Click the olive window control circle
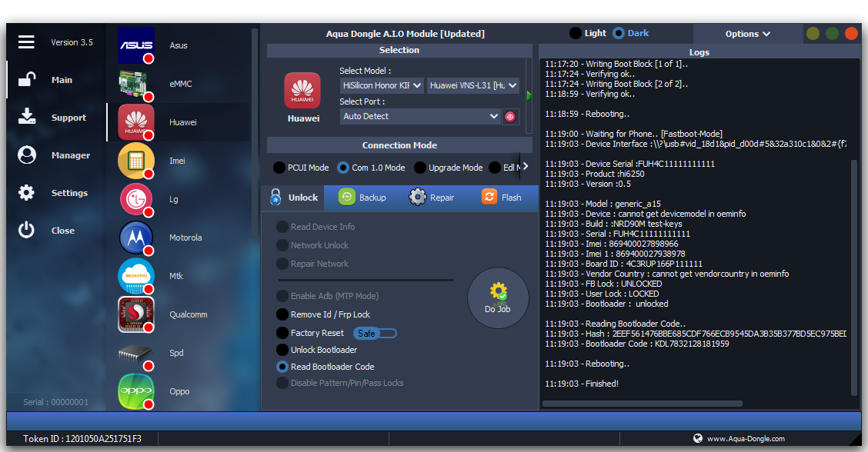The width and height of the screenshot is (868, 452). coord(813,34)
